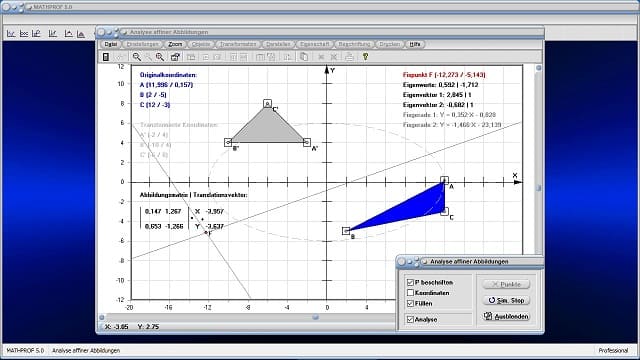Open the Darstellen menu
The height and width of the screenshot is (360, 640).
click(x=278, y=44)
